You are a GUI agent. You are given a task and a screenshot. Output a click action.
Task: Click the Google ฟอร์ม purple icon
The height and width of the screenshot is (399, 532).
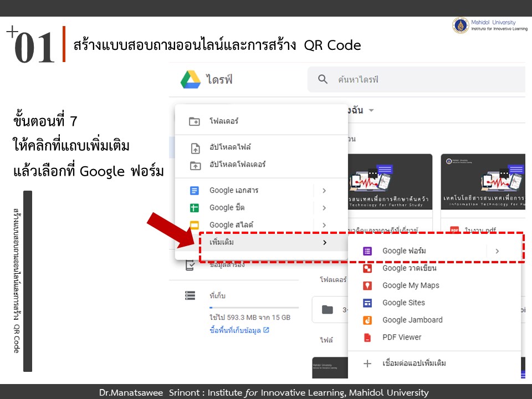pyautogui.click(x=367, y=251)
